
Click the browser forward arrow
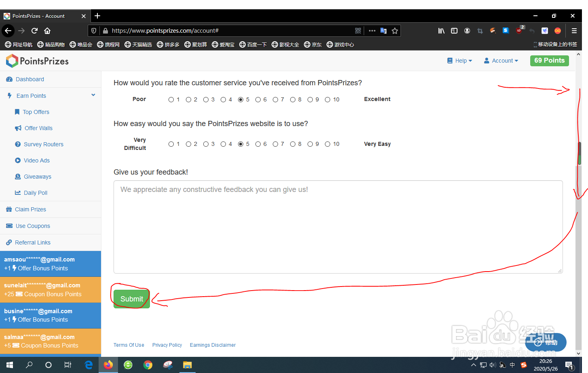click(x=21, y=31)
